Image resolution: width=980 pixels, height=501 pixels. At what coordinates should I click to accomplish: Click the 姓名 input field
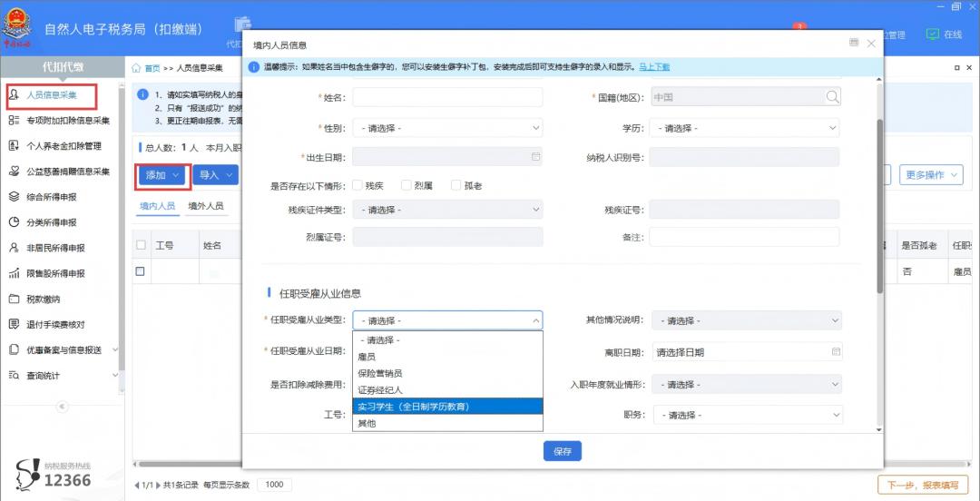coord(447,97)
